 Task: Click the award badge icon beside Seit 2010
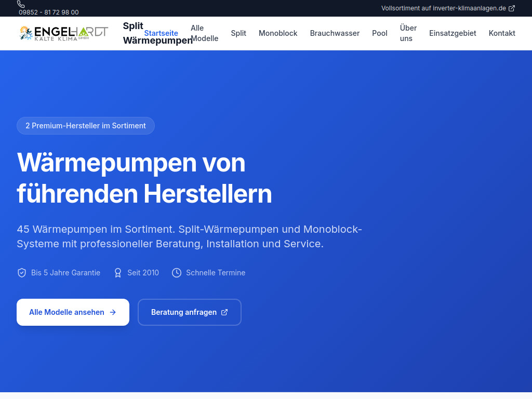coord(118,272)
